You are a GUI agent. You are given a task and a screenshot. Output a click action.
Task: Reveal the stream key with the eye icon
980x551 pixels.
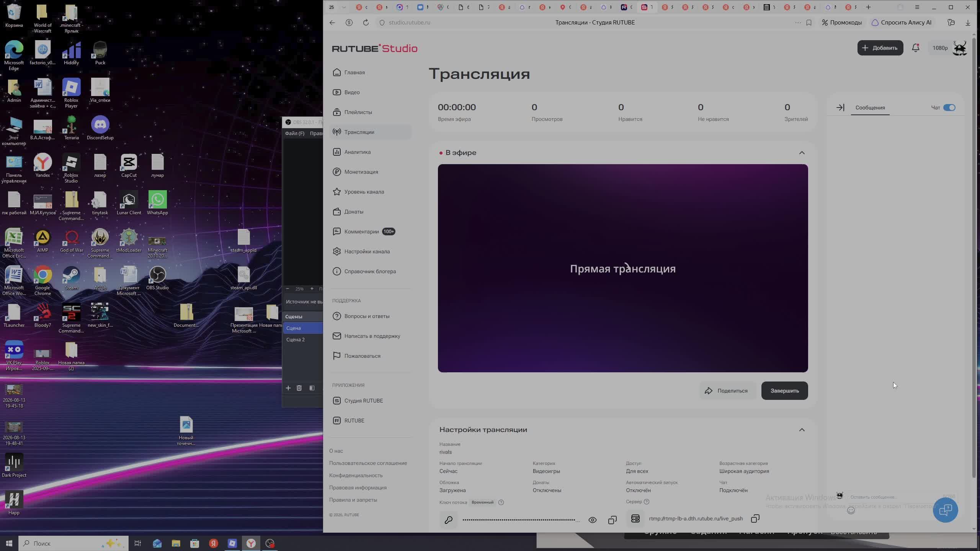tap(592, 520)
